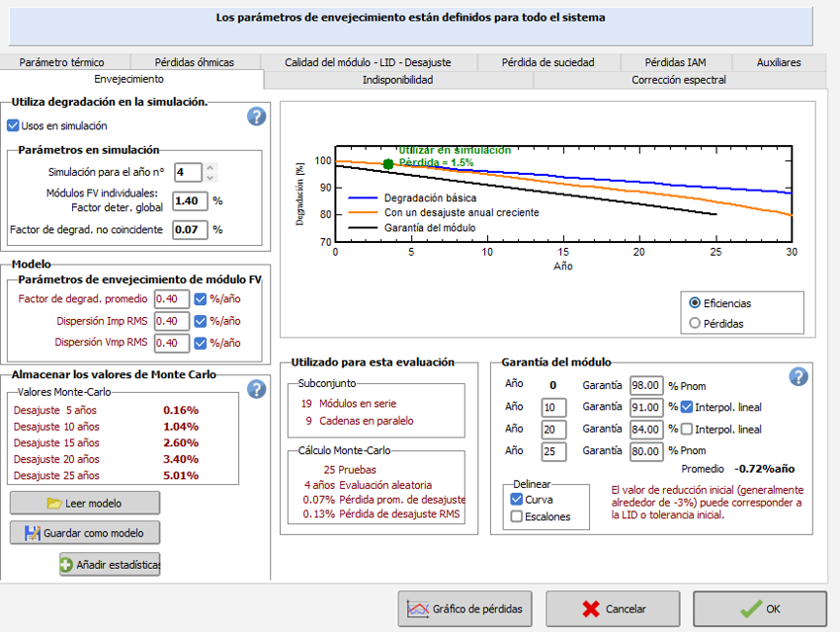This screenshot has width=840, height=632.
Task: Click help icon in Garantía del módulo panel
Action: pyautogui.click(x=798, y=376)
